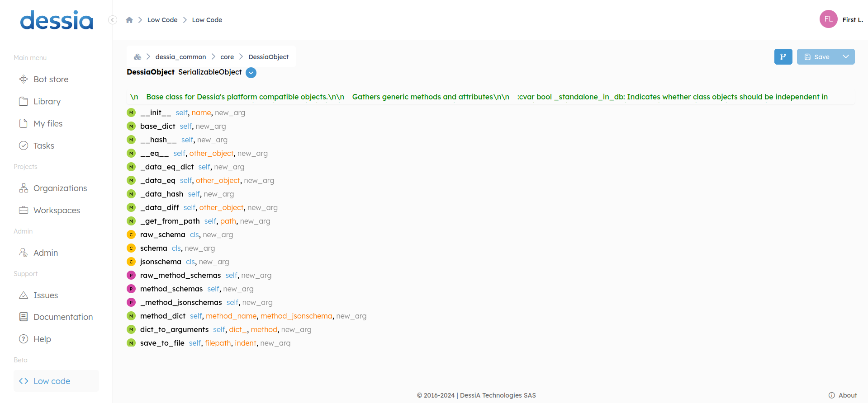Click the M icon beside _data_eq_dict
The image size is (868, 403).
(131, 167)
